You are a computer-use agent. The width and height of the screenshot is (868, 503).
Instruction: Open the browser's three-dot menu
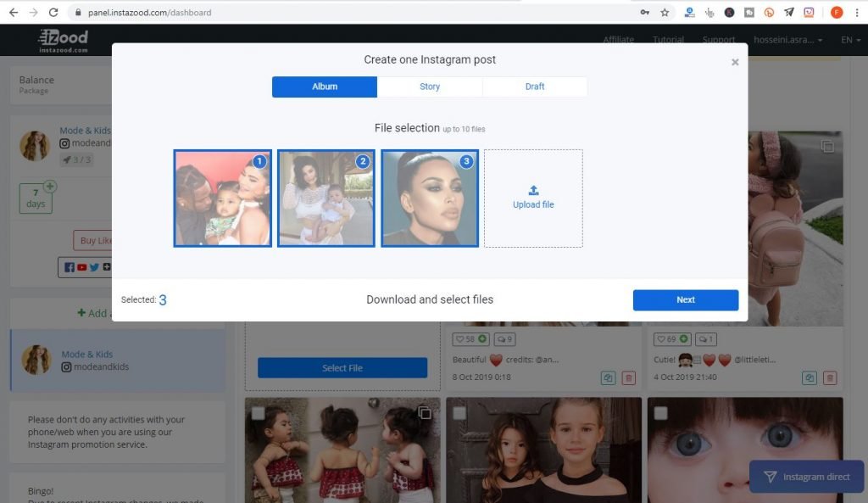857,12
